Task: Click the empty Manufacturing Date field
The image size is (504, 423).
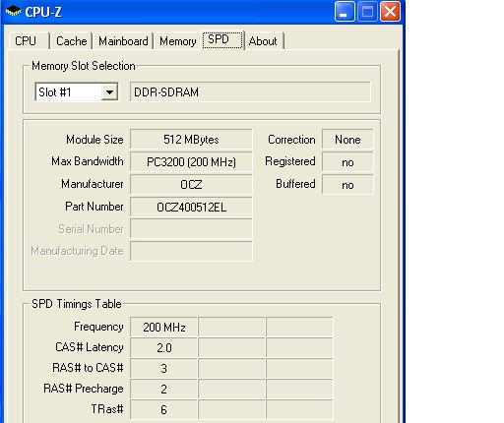Action: 191,251
